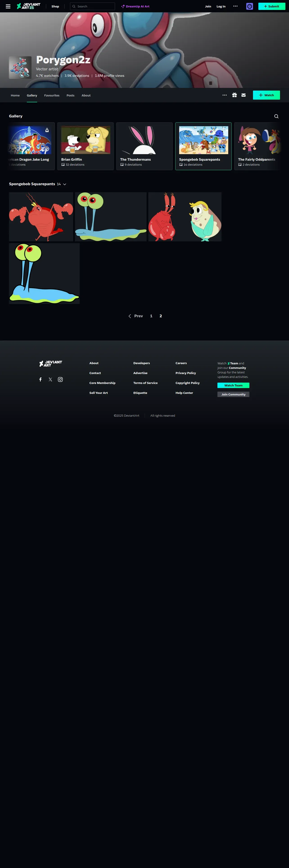289x868 pixels.
Task: Open Developers footer link
Action: click(x=142, y=363)
